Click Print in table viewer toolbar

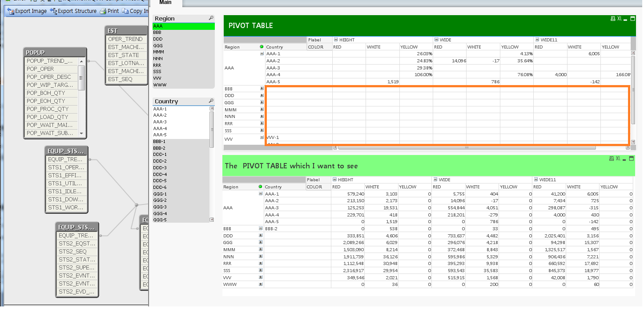click(109, 11)
